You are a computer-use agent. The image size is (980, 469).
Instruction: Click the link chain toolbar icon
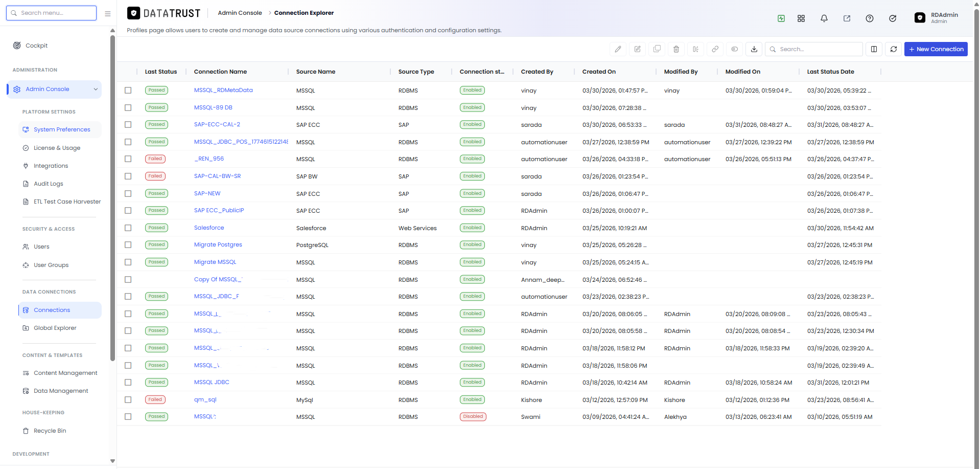715,49
